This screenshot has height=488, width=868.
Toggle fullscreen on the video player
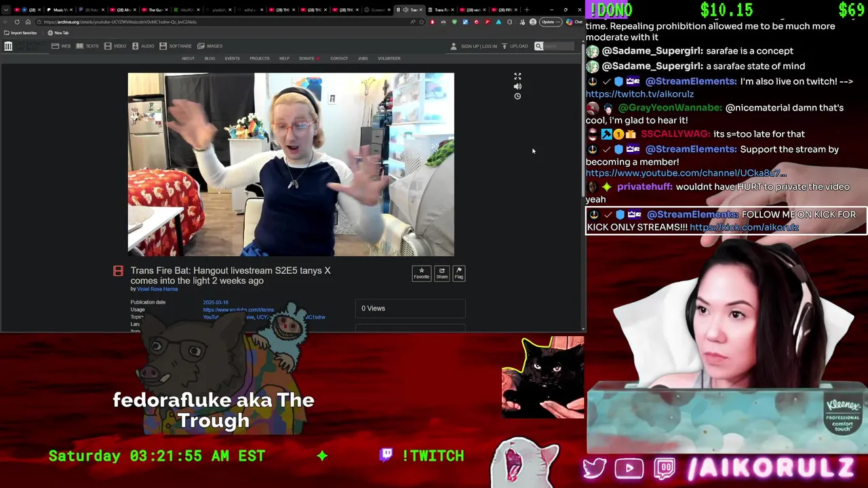517,77
